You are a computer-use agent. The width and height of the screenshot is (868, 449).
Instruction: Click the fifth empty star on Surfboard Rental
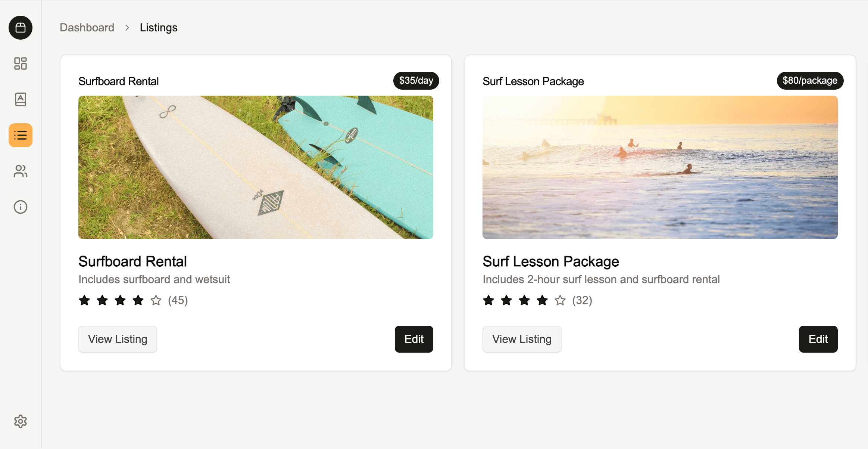click(x=156, y=300)
